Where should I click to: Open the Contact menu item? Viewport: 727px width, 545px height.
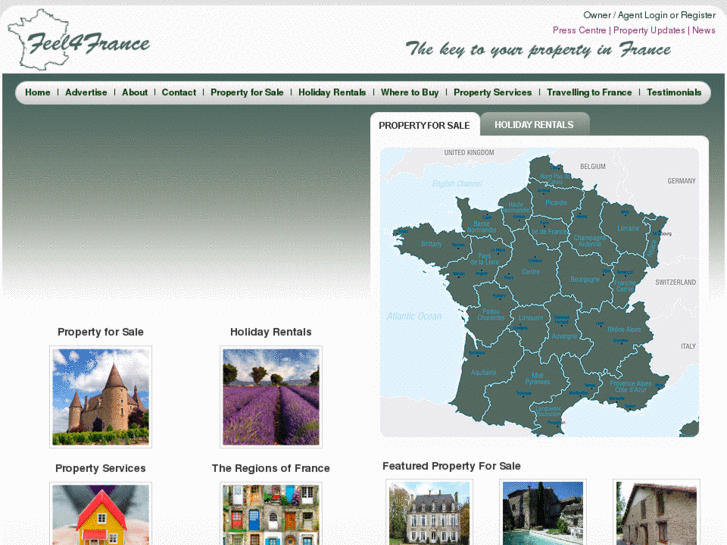179,92
